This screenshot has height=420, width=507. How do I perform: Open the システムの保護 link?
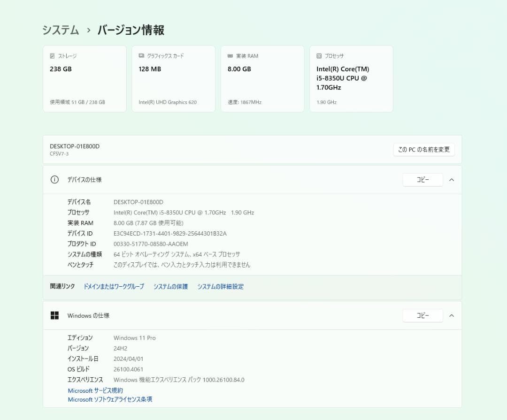point(170,286)
